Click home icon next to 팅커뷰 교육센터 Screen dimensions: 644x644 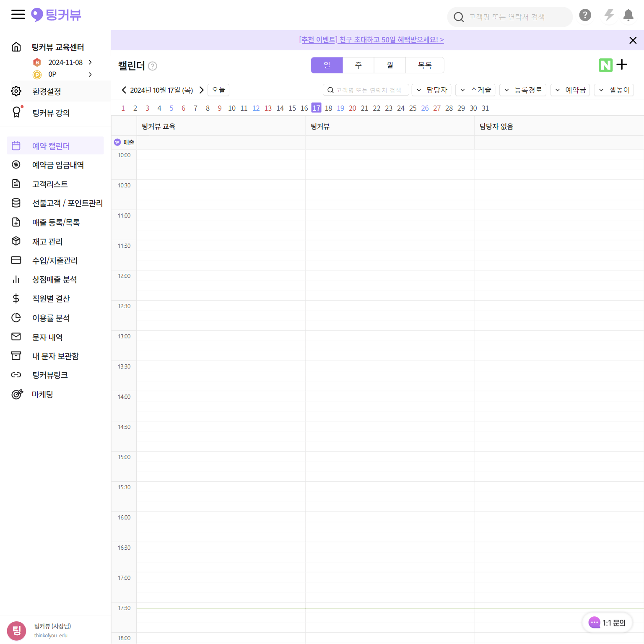tap(16, 47)
